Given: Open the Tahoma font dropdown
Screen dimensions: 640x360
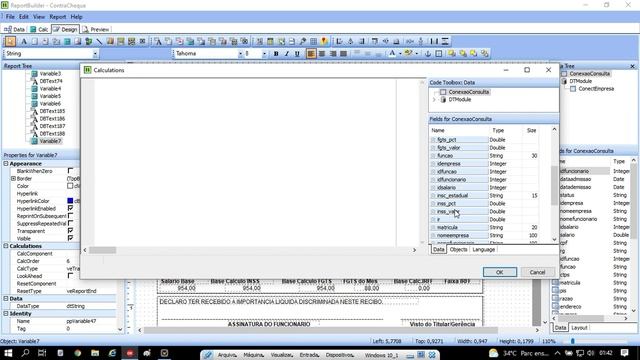Looking at the screenshot, I should (240, 53).
